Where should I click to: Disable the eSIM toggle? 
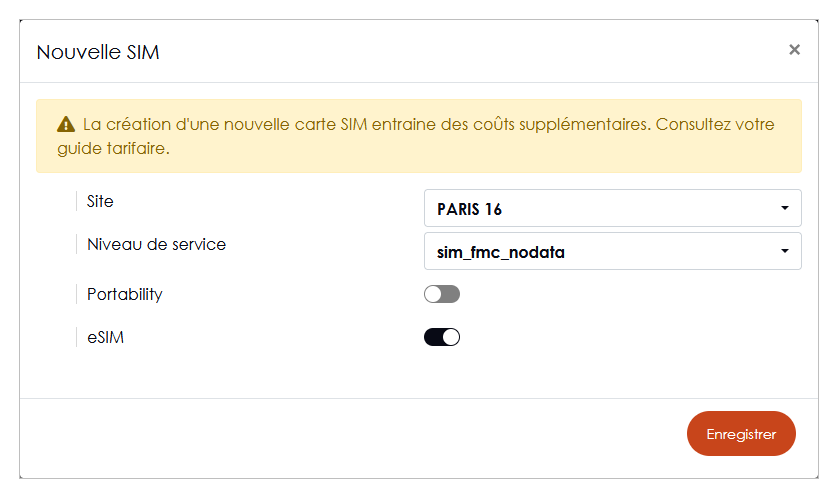point(442,337)
